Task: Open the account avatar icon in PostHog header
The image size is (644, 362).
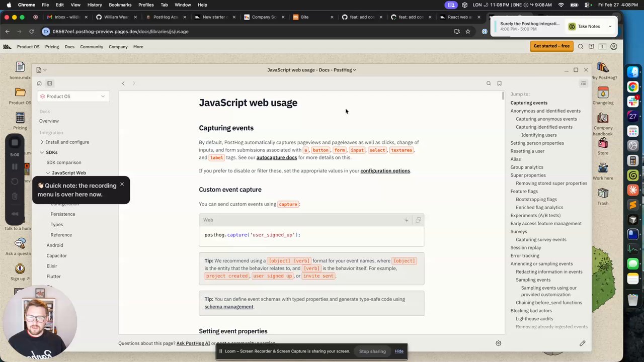Action: (614, 47)
